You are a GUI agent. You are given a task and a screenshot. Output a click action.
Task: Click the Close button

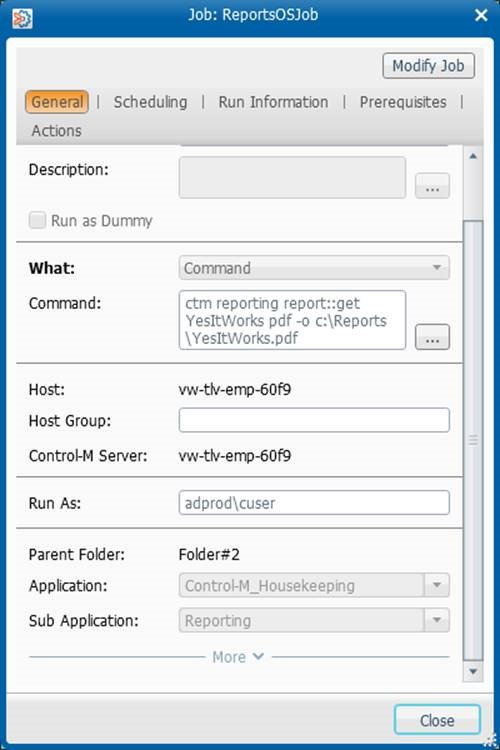(437, 720)
